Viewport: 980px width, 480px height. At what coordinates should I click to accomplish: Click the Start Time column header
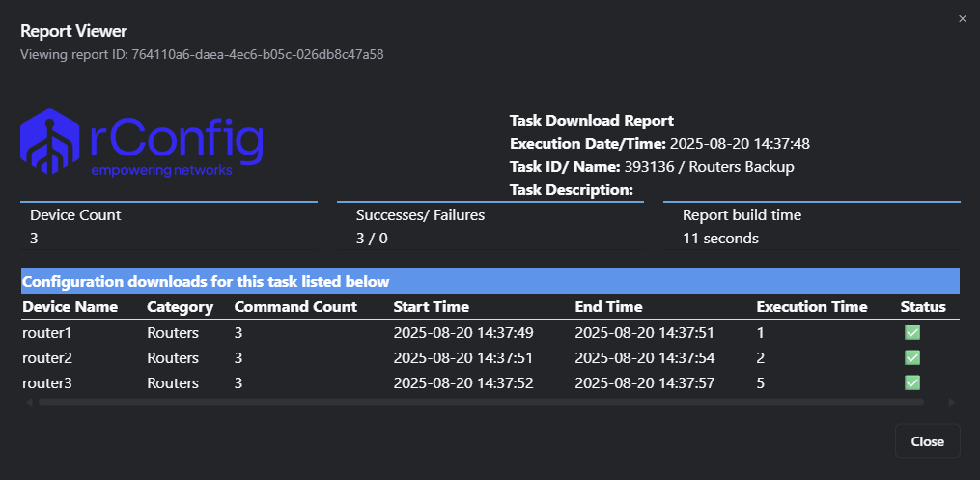point(431,307)
